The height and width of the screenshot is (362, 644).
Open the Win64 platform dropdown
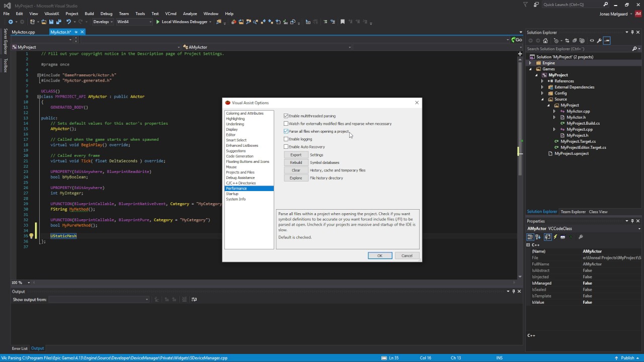click(x=133, y=22)
